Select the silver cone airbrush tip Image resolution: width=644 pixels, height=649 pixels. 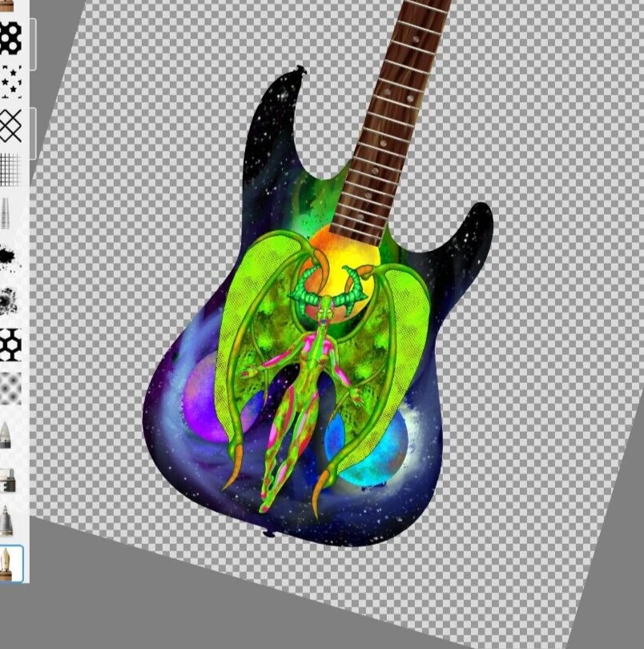(6, 521)
